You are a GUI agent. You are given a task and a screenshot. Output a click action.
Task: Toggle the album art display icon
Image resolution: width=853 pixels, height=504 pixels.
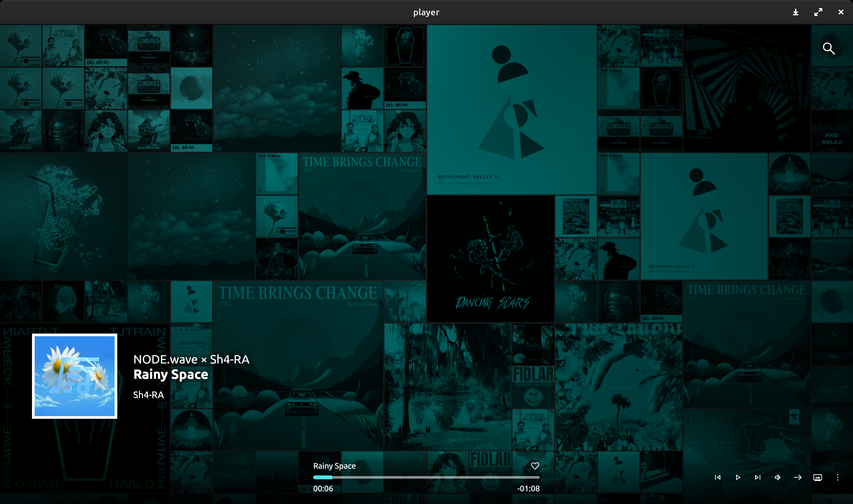818,477
